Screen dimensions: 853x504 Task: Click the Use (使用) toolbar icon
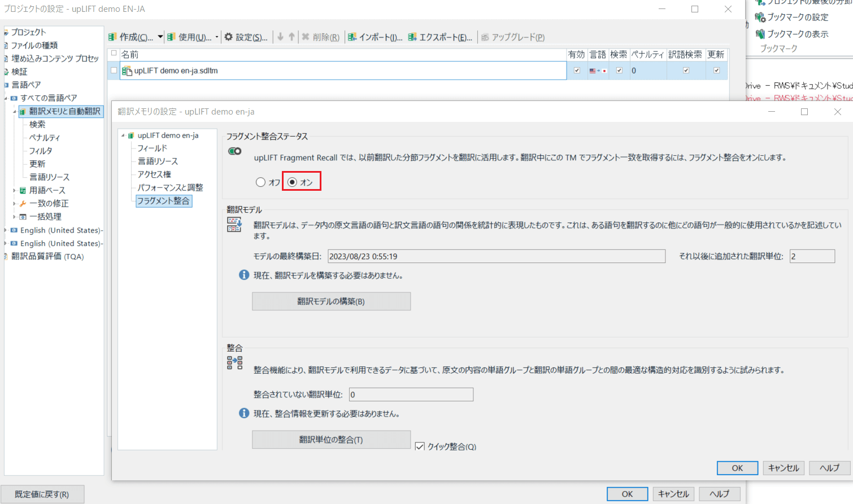tap(171, 37)
